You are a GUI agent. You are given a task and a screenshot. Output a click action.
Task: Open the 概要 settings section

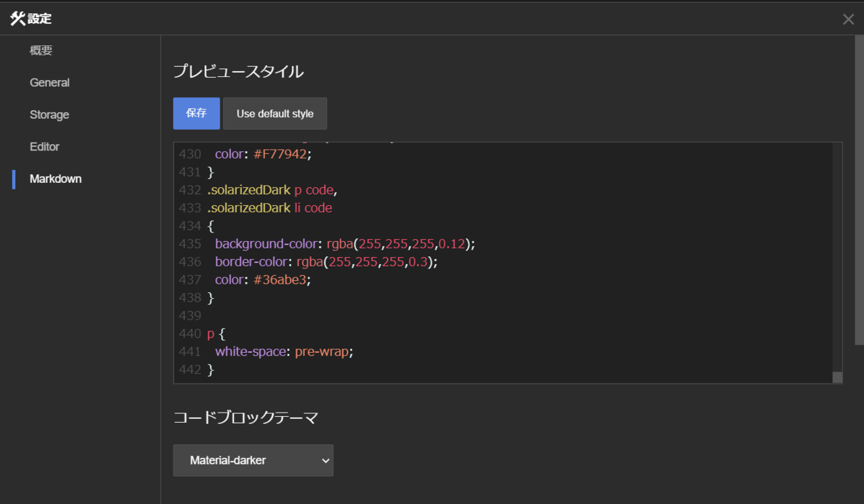point(41,50)
